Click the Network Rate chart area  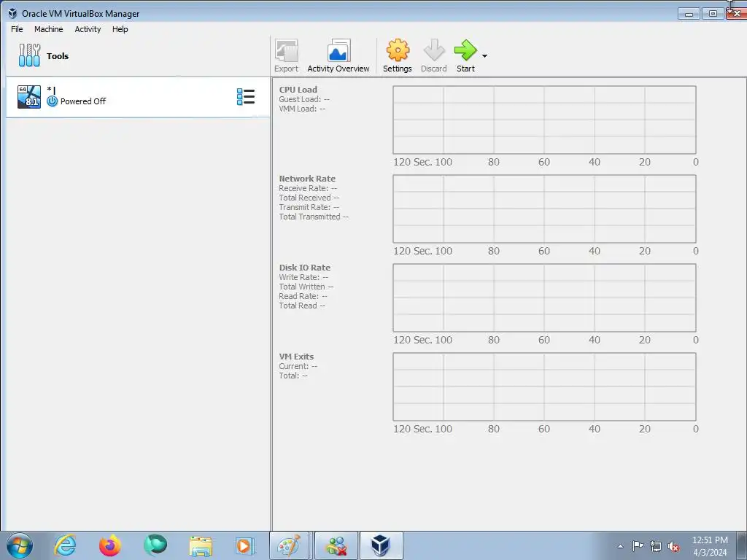pyautogui.click(x=544, y=209)
